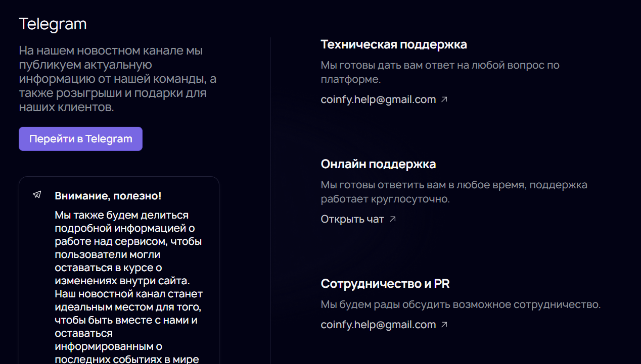Image resolution: width=641 pixels, height=364 pixels.
Task: Click the arrow icon beside the Сотрудничество и PR email
Action: tap(444, 325)
